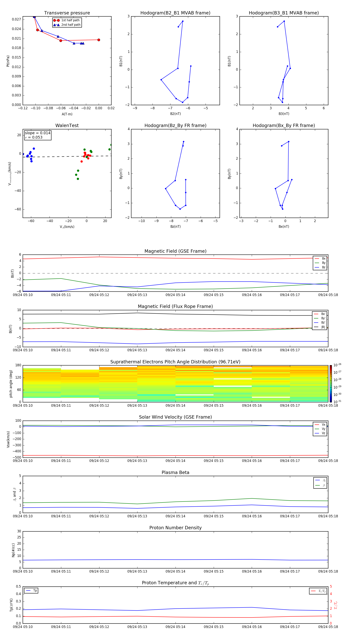Select the βp legend entry in Plasma Beta panel
The height and width of the screenshot is (644, 351).
pyautogui.click(x=320, y=480)
